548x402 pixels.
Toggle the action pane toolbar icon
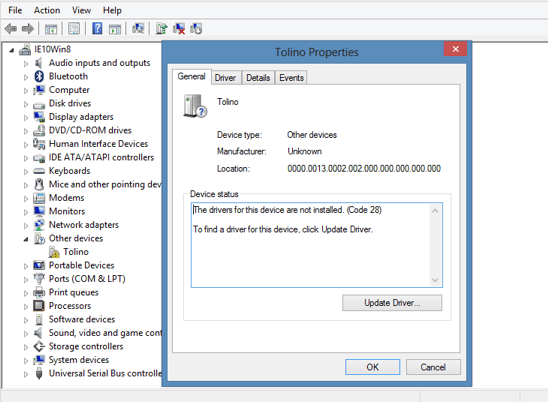[115, 29]
